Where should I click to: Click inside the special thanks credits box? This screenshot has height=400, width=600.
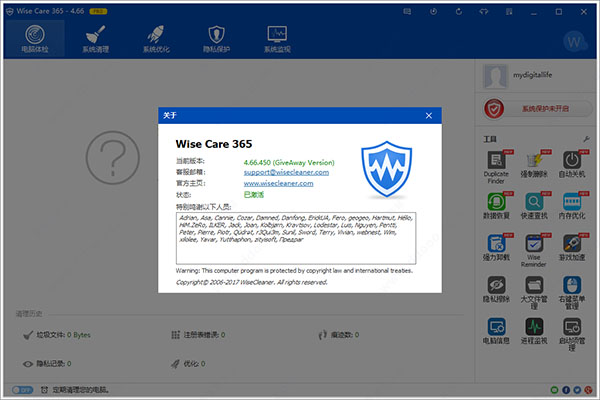pyautogui.click(x=296, y=238)
